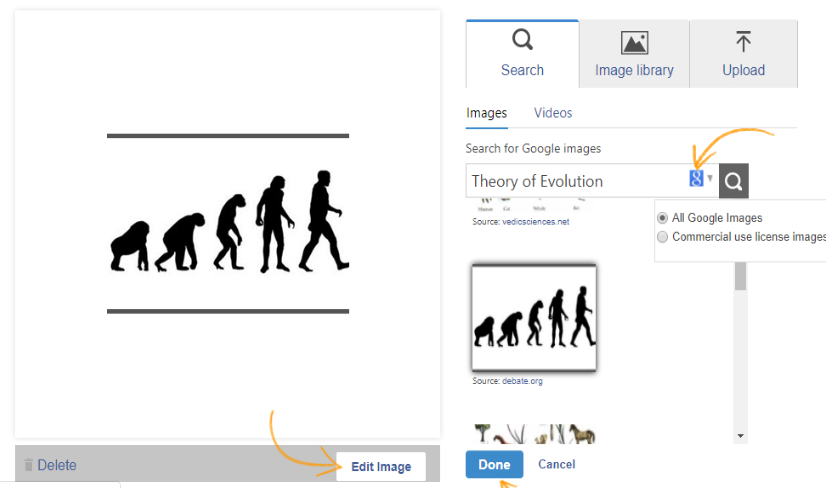Click the large evolution preview image on the left
The image size is (826, 488).
(x=228, y=223)
